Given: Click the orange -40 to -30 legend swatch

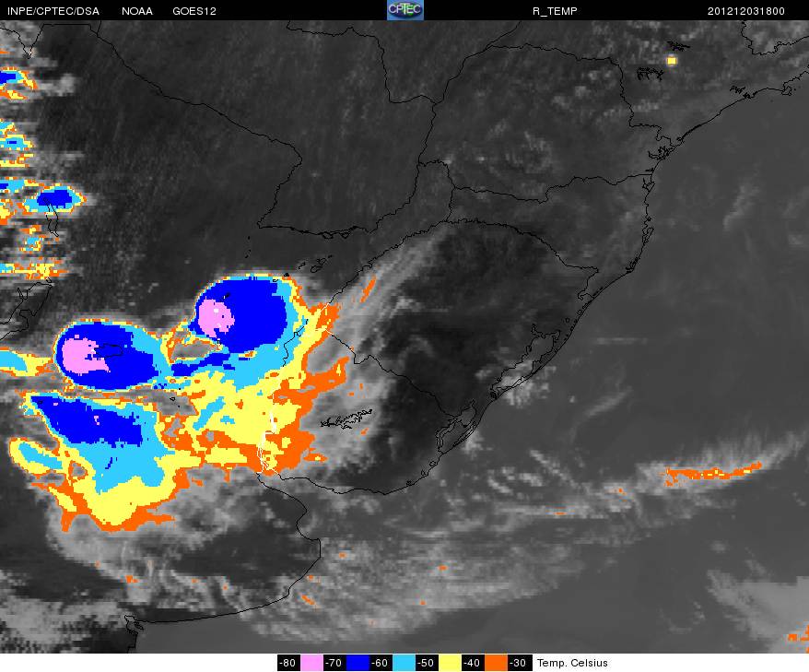Looking at the screenshot, I should click(496, 663).
